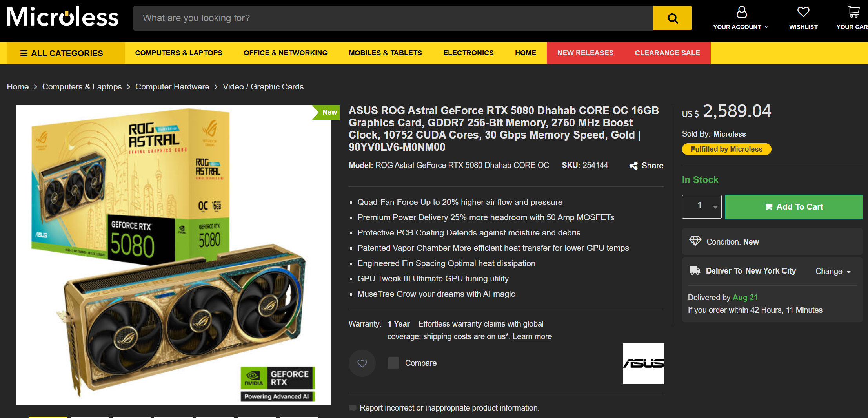Click the main graphics card product image
Viewport: 868px width, 418px height.
point(173,255)
